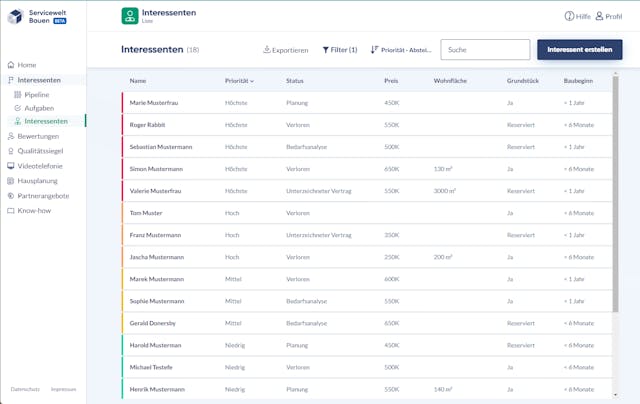This screenshot has width=640, height=404.
Task: Go to Aufgaben in the sidebar
Action: 39,108
